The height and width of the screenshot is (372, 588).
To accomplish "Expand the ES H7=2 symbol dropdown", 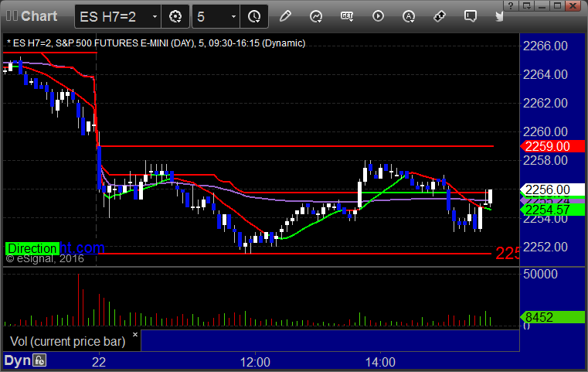I will click(x=155, y=16).
